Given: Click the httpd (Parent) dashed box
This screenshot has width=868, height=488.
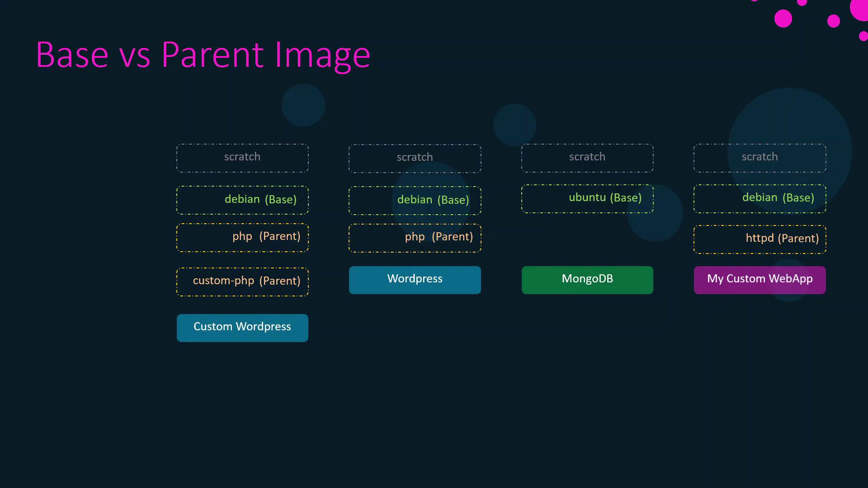Looking at the screenshot, I should tap(759, 239).
